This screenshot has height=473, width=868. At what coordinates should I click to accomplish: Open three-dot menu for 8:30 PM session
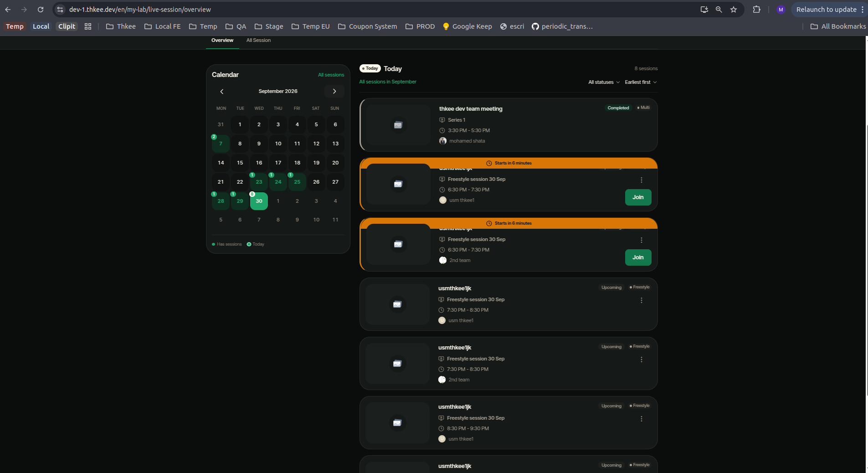coord(642,419)
